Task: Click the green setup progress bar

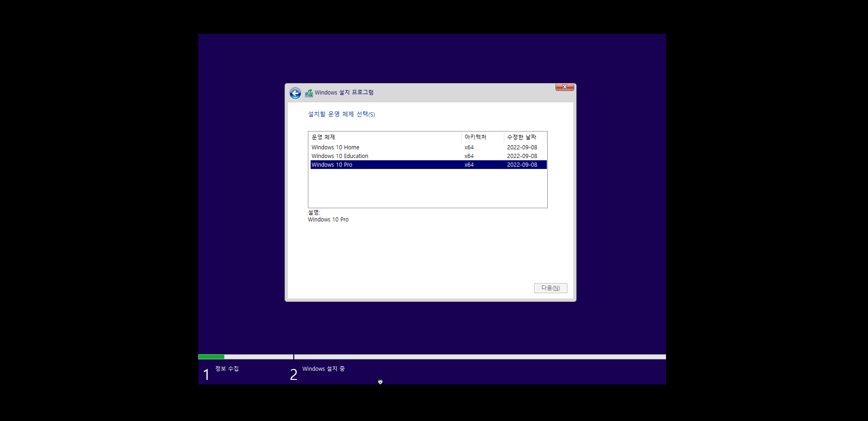Action: point(211,357)
